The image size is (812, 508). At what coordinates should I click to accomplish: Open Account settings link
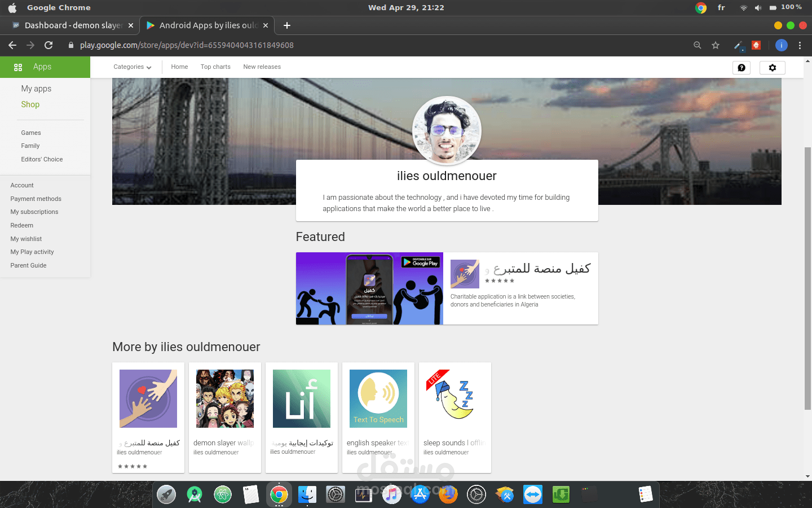(x=22, y=185)
